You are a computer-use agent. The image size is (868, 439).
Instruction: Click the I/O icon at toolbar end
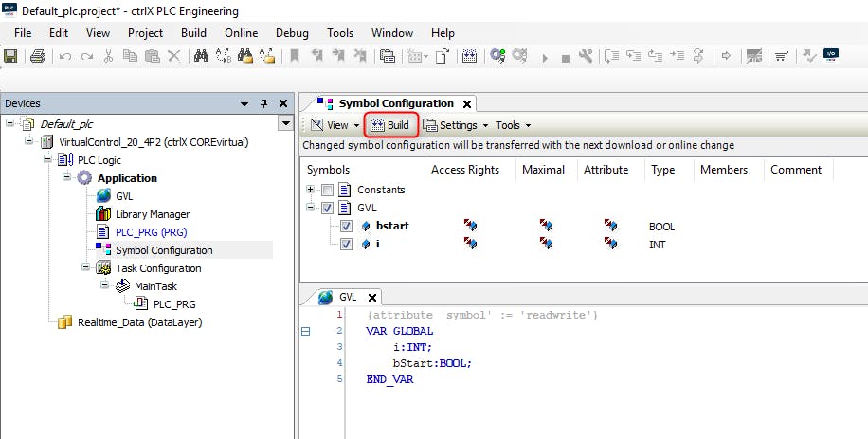831,55
